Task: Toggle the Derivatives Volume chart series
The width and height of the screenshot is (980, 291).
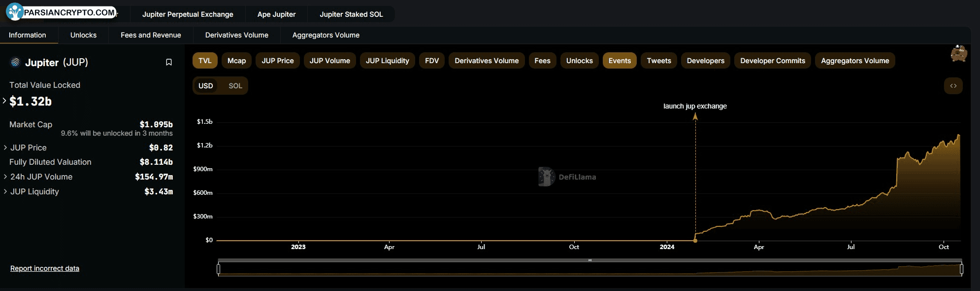Action: pyautogui.click(x=487, y=61)
